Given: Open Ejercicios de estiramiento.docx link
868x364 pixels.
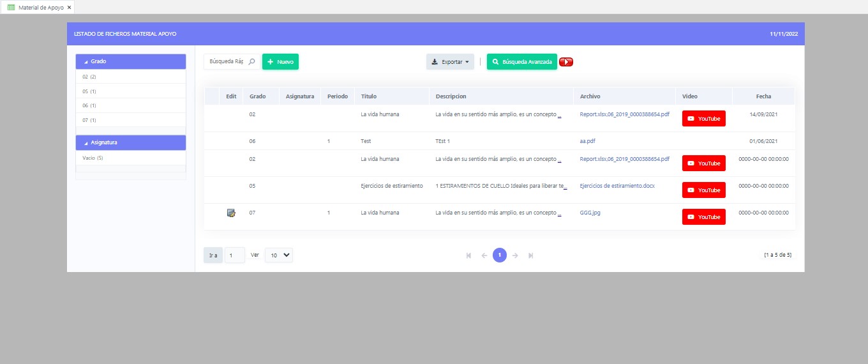Looking at the screenshot, I should tap(617, 186).
